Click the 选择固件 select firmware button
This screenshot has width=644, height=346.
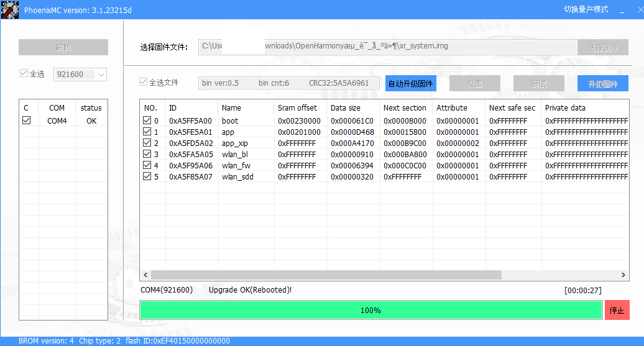tap(602, 47)
